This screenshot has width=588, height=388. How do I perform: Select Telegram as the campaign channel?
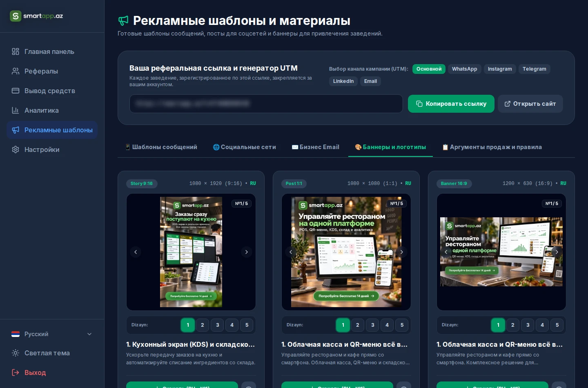coord(535,69)
